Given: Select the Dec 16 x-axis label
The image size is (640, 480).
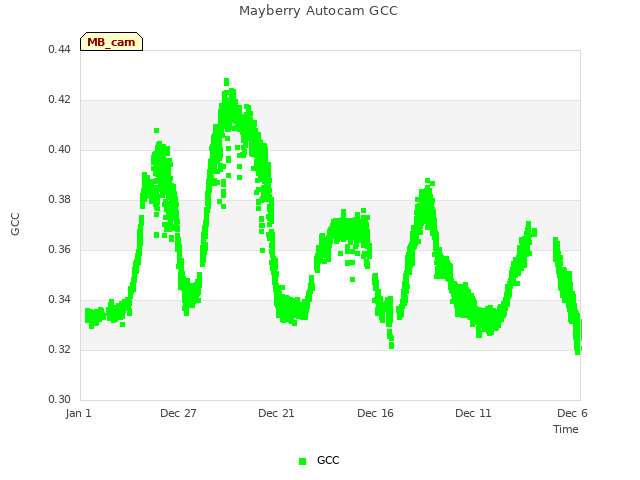Looking at the screenshot, I should coord(376,413).
